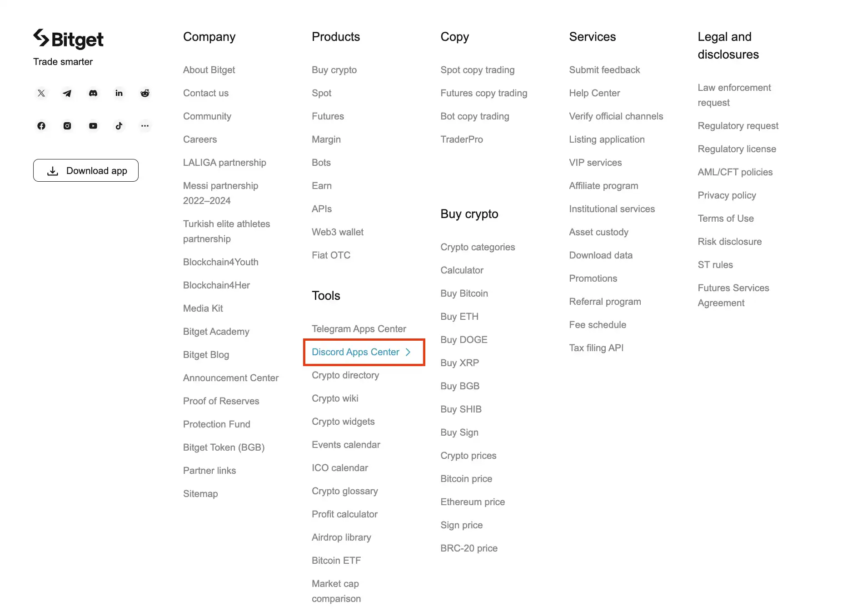Click the Facebook social icon
Image resolution: width=857 pixels, height=616 pixels.
[41, 126]
